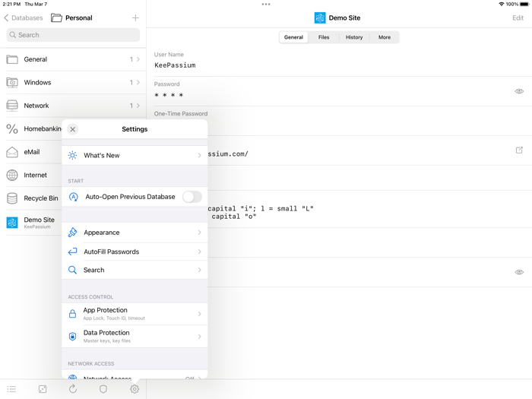The image size is (532, 399).
Task: Switch to the General tab
Action: point(293,37)
